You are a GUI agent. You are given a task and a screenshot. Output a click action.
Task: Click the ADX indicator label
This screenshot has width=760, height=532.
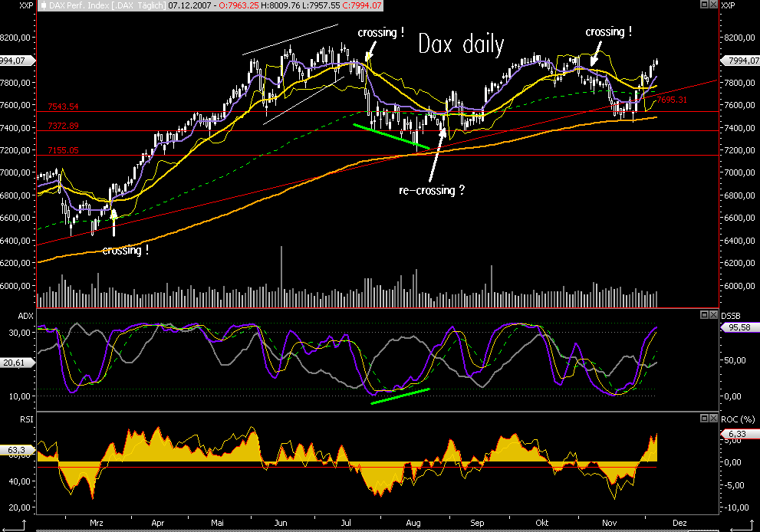click(x=25, y=316)
